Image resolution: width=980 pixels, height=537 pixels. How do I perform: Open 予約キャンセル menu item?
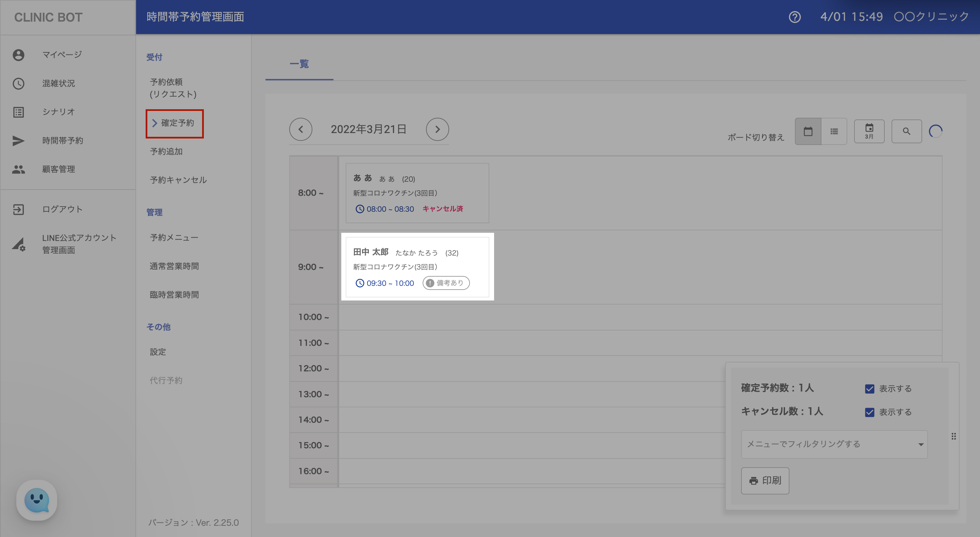tap(178, 180)
